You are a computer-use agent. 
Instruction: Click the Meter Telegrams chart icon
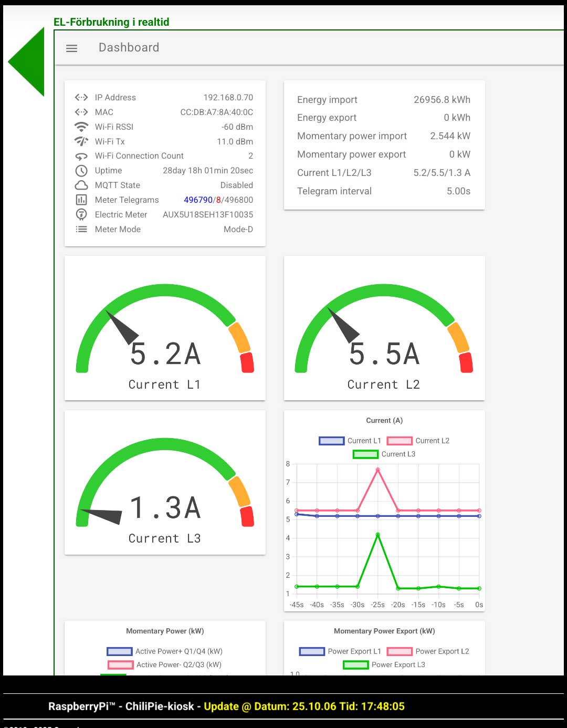pyautogui.click(x=81, y=200)
